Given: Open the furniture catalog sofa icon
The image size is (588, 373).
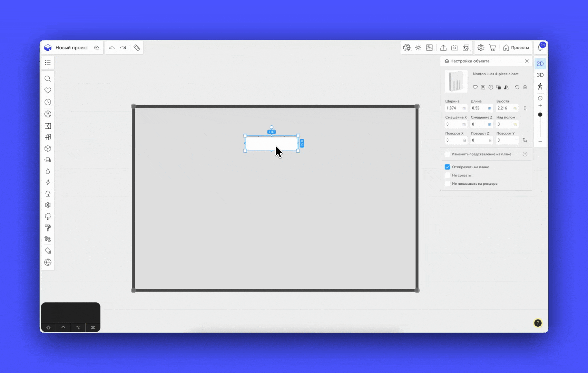Looking at the screenshot, I should 48,160.
